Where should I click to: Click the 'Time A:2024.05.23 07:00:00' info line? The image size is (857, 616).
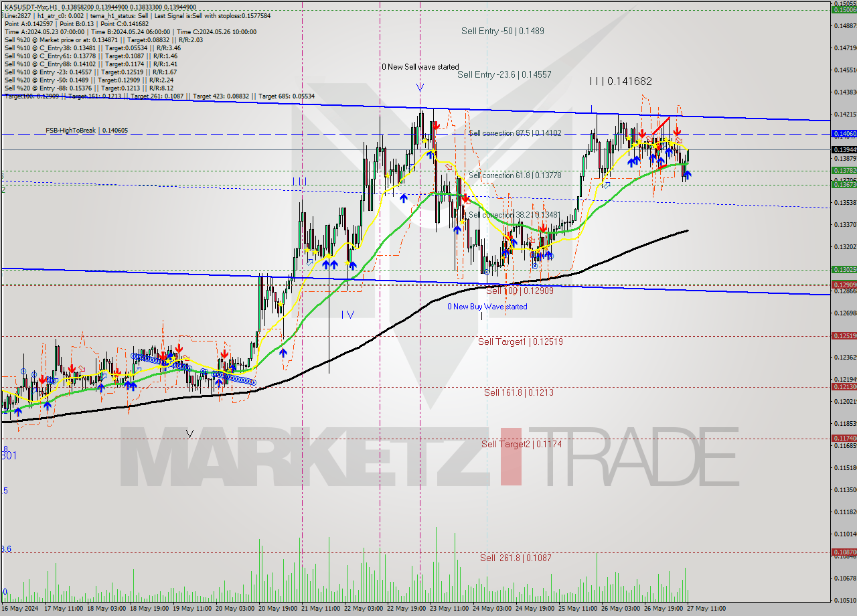(x=131, y=31)
